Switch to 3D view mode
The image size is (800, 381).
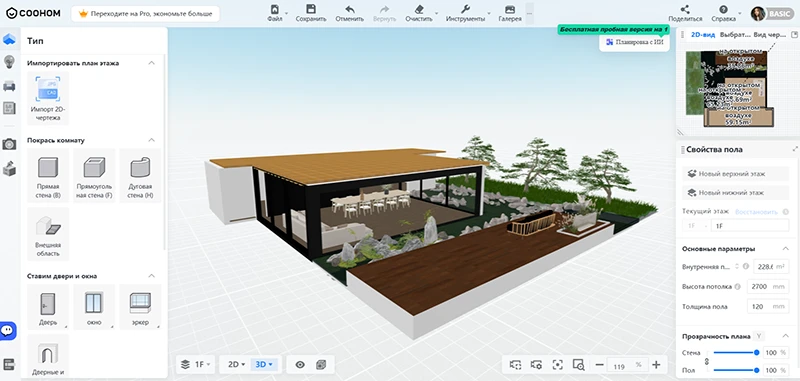point(265,364)
